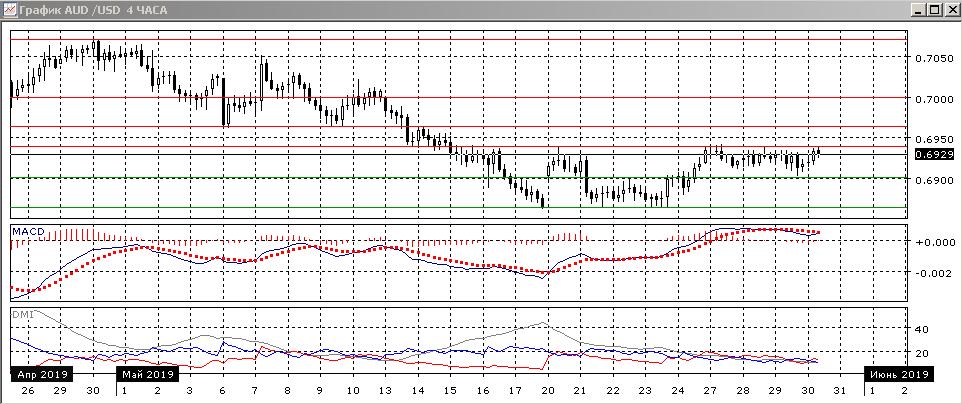Minimize the AUD/USD chart window
The height and width of the screenshot is (404, 962).
click(x=917, y=10)
